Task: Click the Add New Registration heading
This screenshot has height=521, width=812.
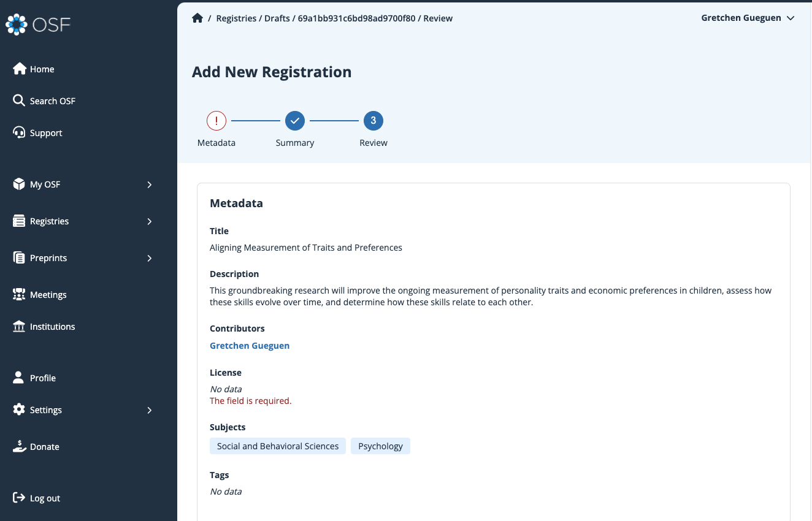Action: pos(272,72)
